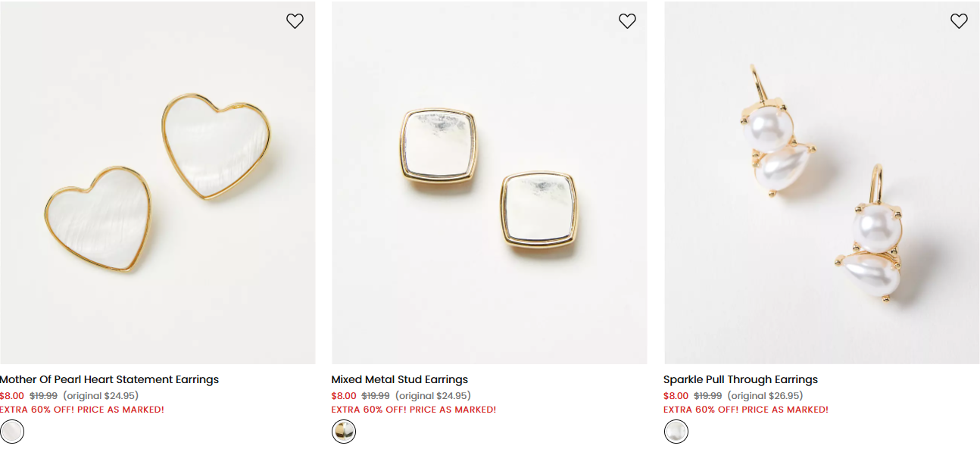The image size is (980, 452).
Task: Click $8.00 sale price of heart statement earrings
Action: click(x=12, y=395)
